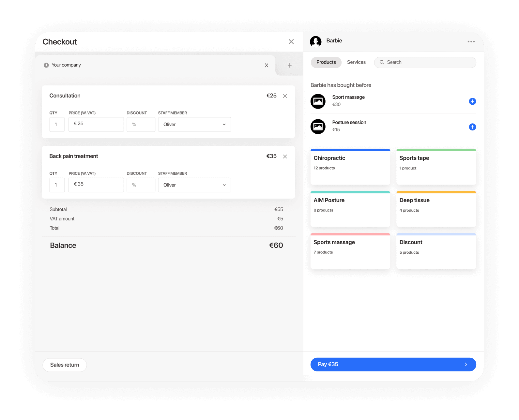Open Back pain treatment staff member dropdown
This screenshot has width=519, height=420.
pos(194,185)
